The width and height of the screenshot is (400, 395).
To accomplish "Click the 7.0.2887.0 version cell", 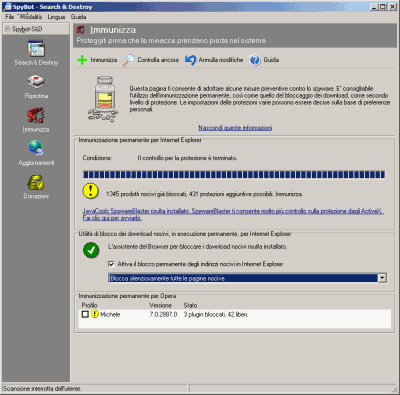I will tap(163, 314).
